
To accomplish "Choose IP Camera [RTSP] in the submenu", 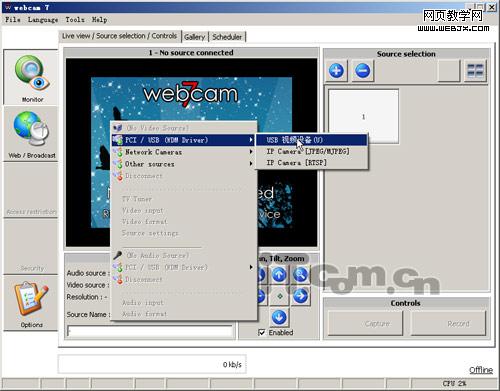I will click(x=312, y=163).
